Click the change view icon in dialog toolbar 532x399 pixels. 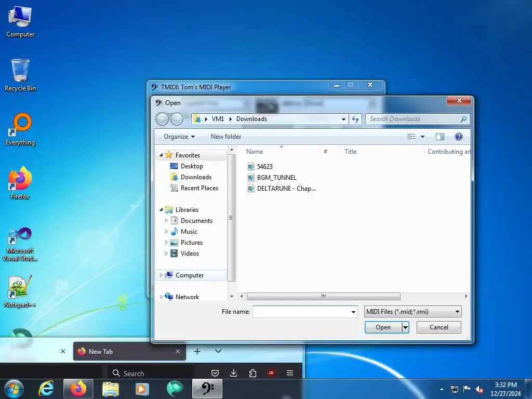point(411,137)
